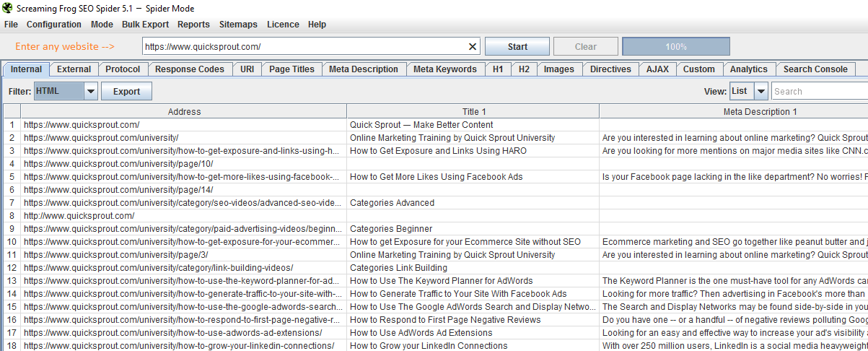Screen dimensions: 868x351
Task: Select 'How to Generate Traffic to Your Site With Facebook Ads'
Action: (x=473, y=294)
